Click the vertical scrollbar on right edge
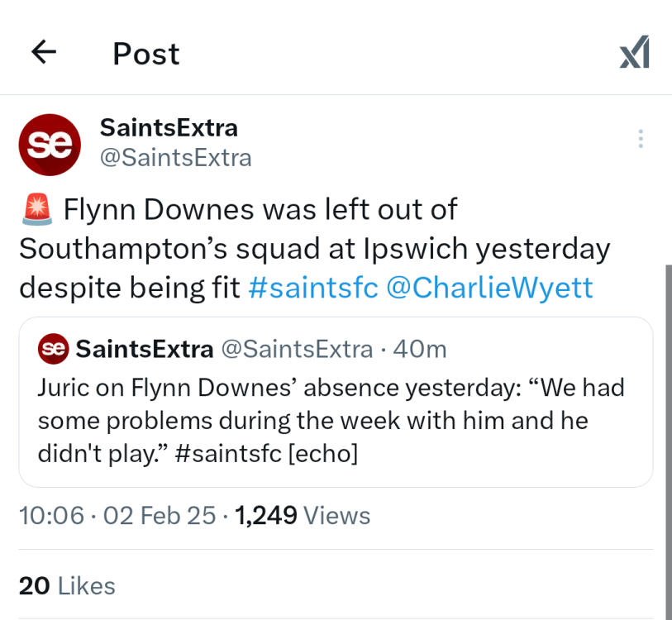672x620 pixels. (668, 438)
